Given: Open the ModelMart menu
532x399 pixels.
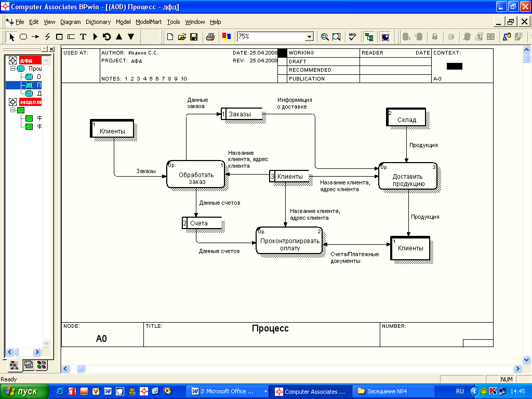Looking at the screenshot, I should [x=149, y=22].
